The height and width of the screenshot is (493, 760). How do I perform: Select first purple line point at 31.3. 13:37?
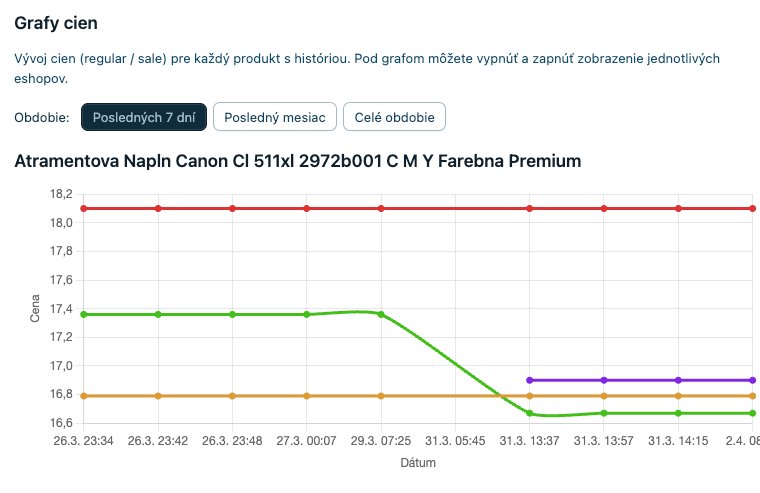point(530,380)
